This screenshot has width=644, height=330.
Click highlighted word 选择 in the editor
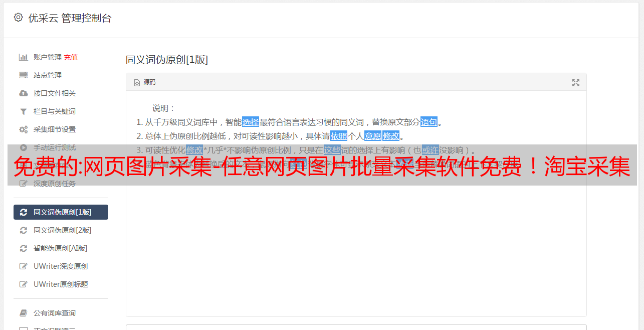pos(251,122)
